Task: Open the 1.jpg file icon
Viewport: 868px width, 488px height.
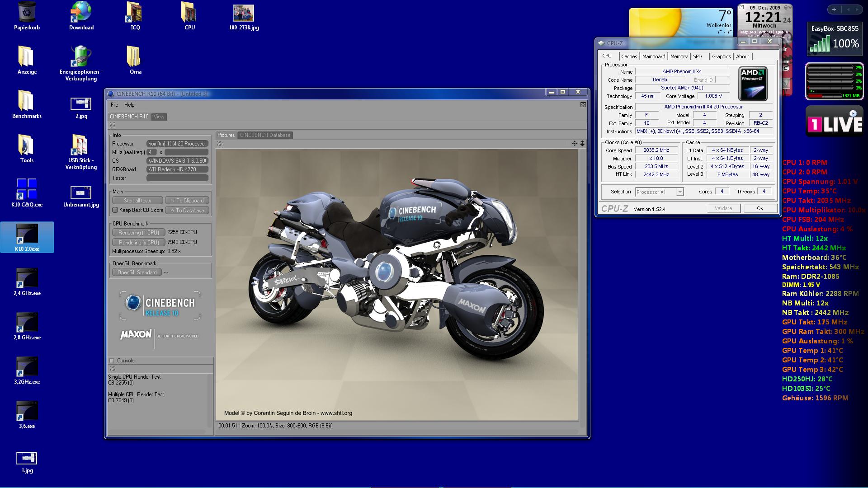Action: click(x=27, y=463)
